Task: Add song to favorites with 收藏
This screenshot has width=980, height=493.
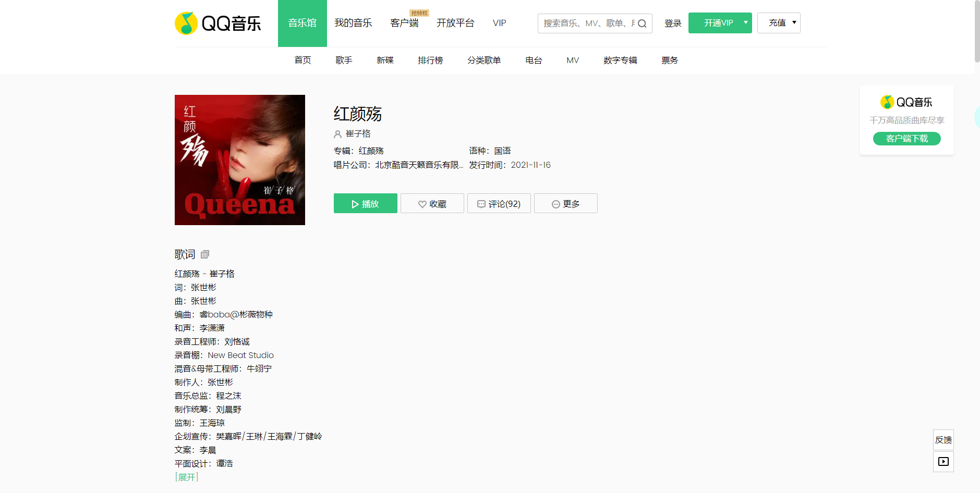Action: (x=432, y=204)
